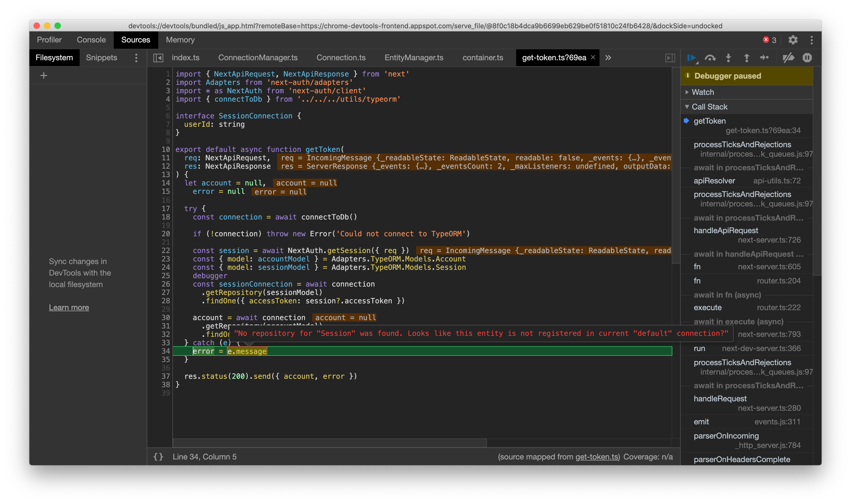
Task: Select the parserOnIncoming call stack frame
Action: tap(747, 440)
